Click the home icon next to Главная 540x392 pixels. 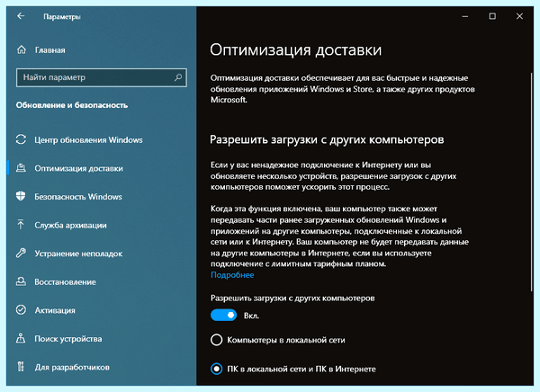pyautogui.click(x=22, y=50)
